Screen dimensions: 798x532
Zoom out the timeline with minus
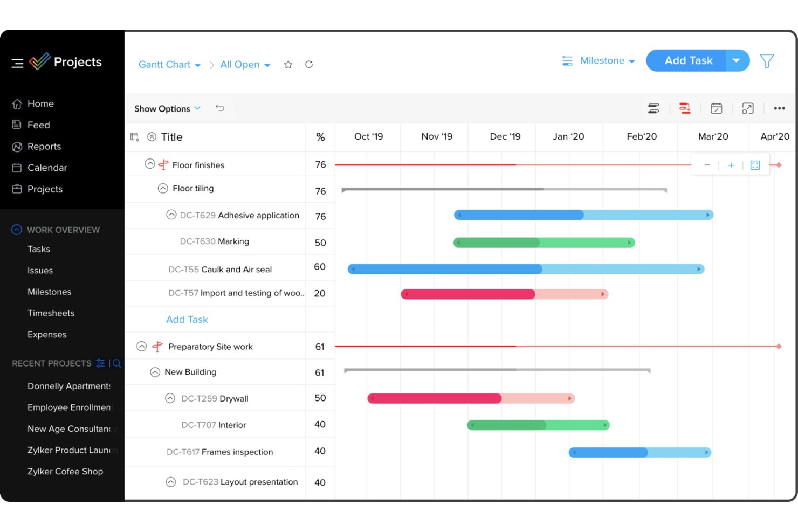point(707,165)
